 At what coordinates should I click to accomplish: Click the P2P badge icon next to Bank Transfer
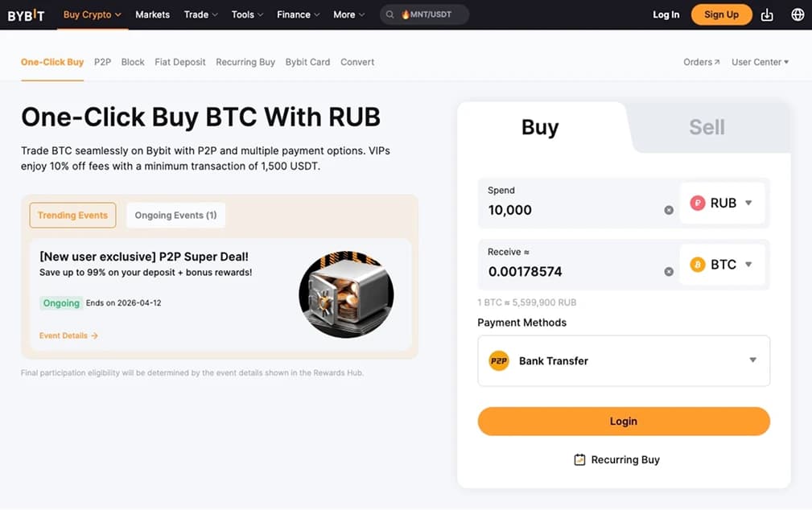coord(498,360)
